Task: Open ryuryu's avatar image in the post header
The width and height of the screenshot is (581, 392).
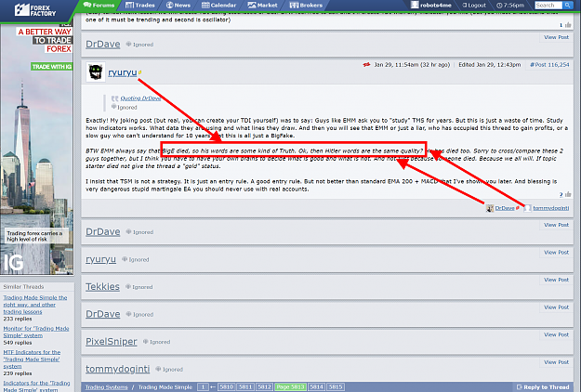Action: tap(96, 72)
